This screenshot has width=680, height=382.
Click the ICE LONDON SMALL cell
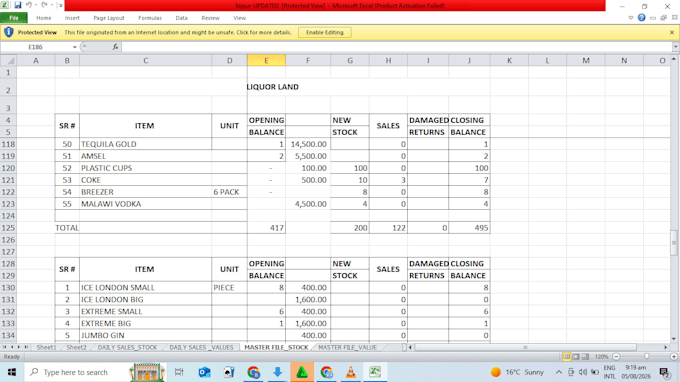pyautogui.click(x=145, y=287)
